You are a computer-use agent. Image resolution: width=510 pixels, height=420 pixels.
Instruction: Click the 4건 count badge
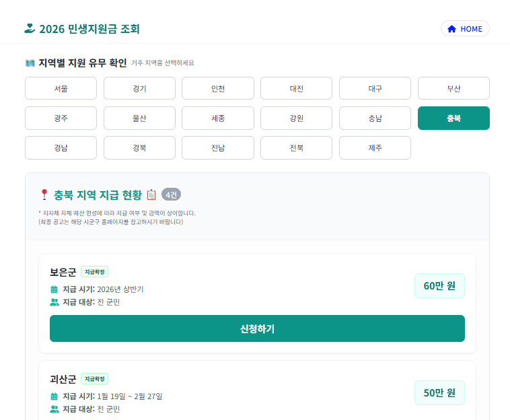[x=171, y=195]
